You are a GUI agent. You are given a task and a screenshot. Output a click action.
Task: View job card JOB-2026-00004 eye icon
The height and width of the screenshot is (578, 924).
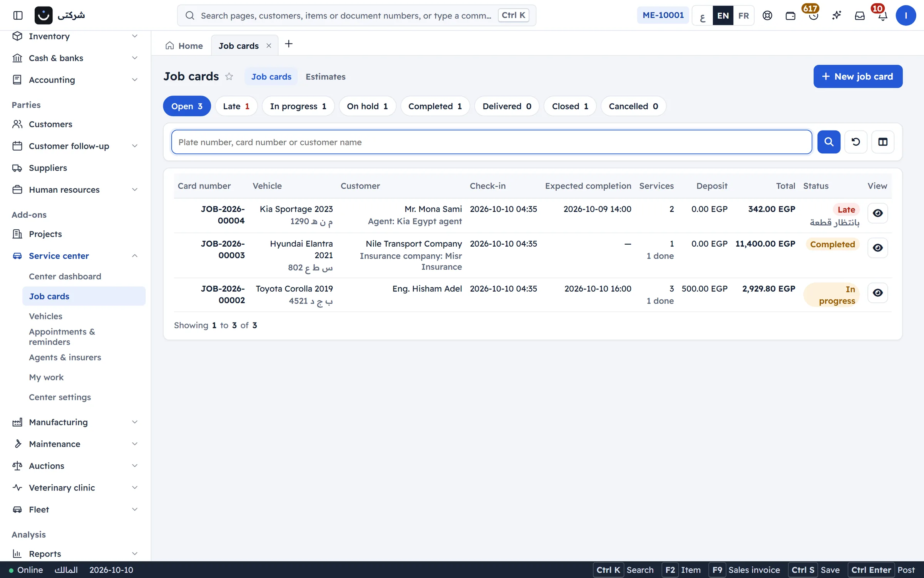point(878,213)
